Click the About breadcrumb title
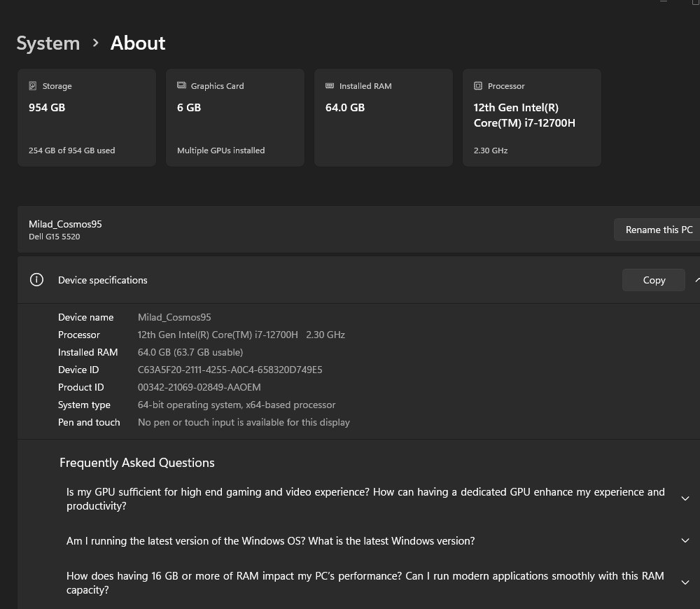 [x=138, y=43]
